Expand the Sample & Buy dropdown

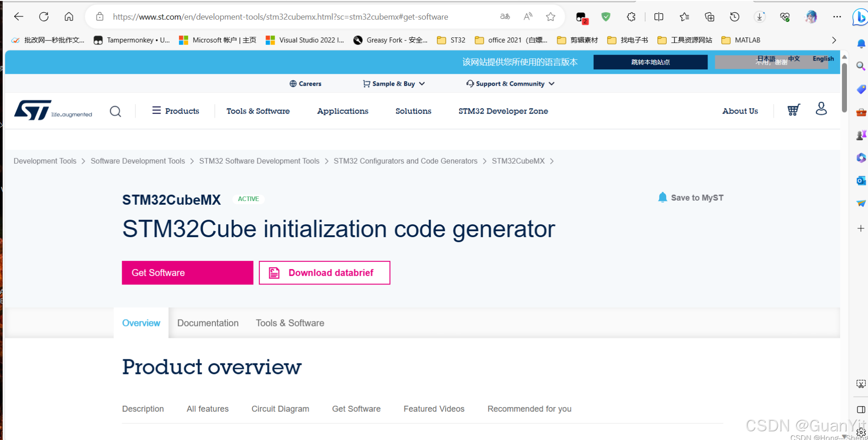point(394,84)
